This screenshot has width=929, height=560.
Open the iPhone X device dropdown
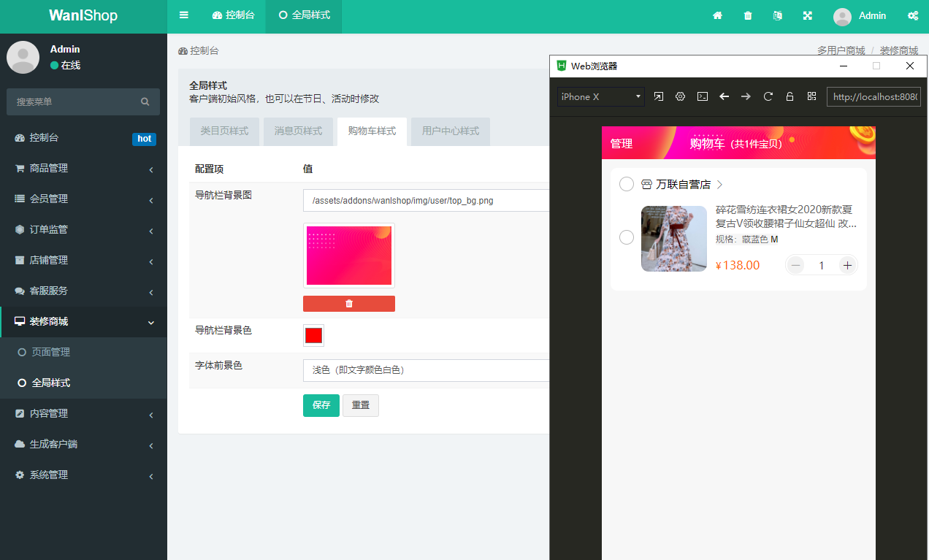pos(601,96)
